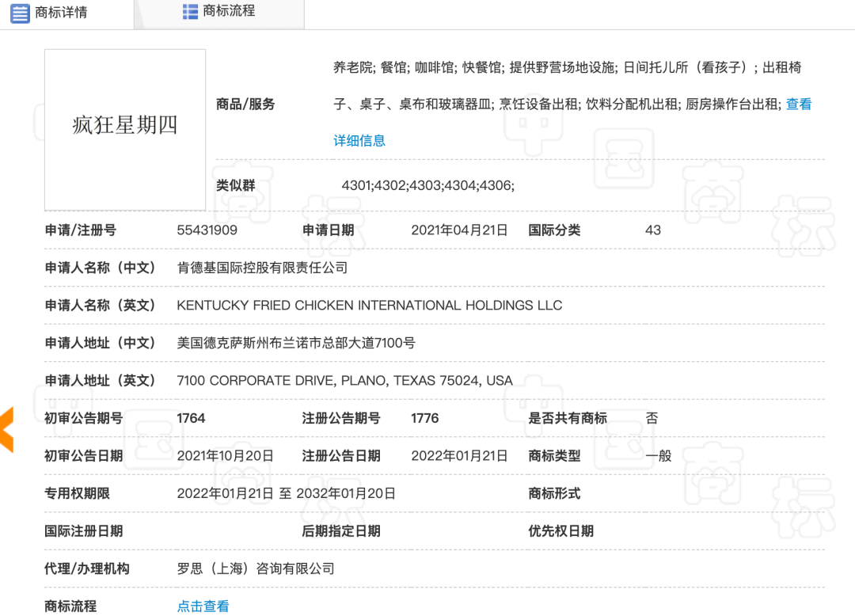
Task: Select agency 罗思（上海）咨询有限公司
Action: (256, 568)
